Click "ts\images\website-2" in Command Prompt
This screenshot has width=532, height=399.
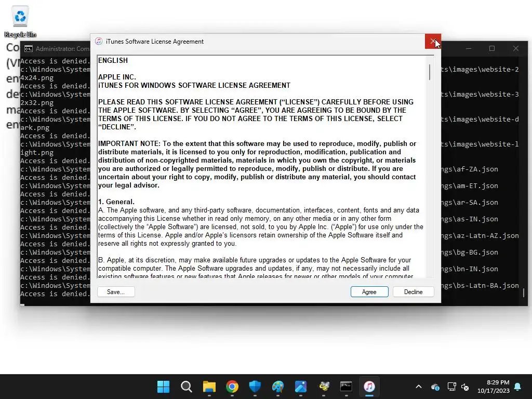[x=480, y=69]
